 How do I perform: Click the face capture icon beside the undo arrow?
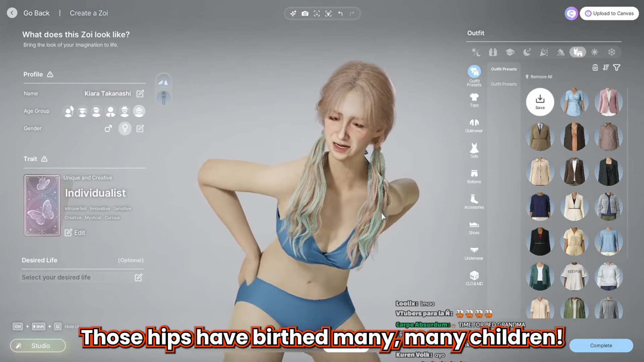[328, 13]
